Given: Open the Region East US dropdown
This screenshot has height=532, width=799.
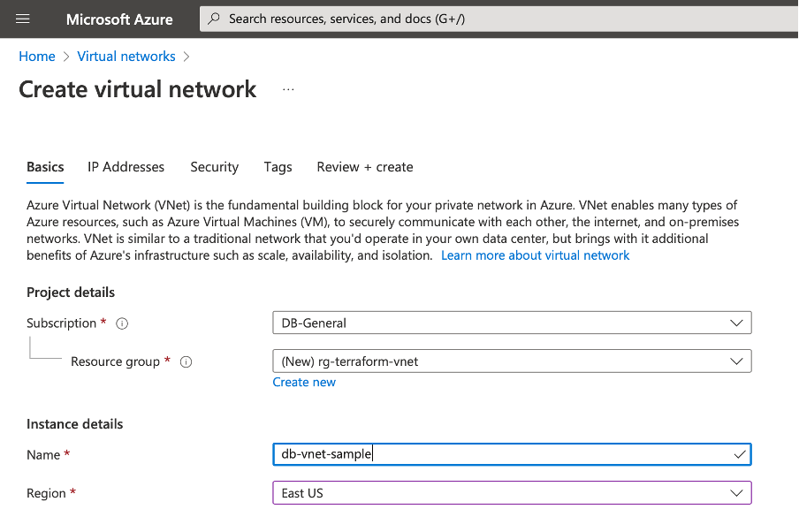Looking at the screenshot, I should point(512,493).
